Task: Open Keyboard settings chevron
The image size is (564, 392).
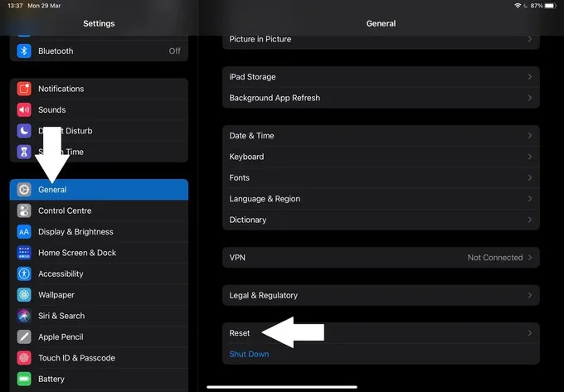Action: 530,157
